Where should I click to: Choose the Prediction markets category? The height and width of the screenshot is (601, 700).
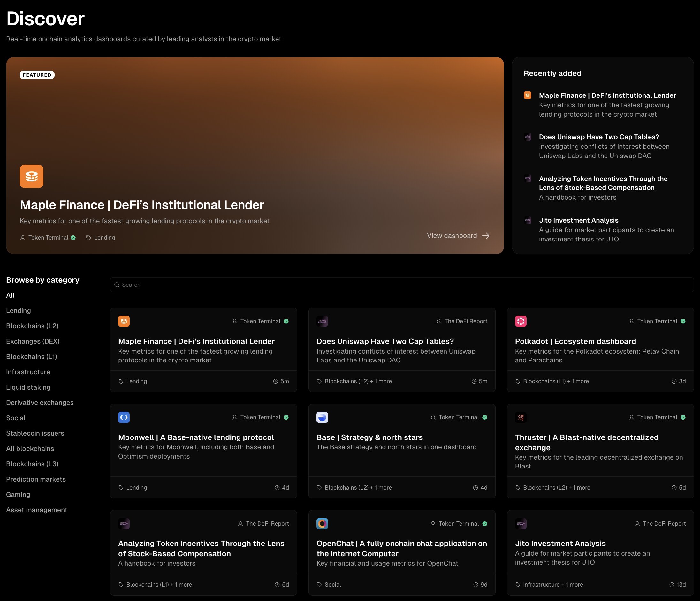point(36,479)
